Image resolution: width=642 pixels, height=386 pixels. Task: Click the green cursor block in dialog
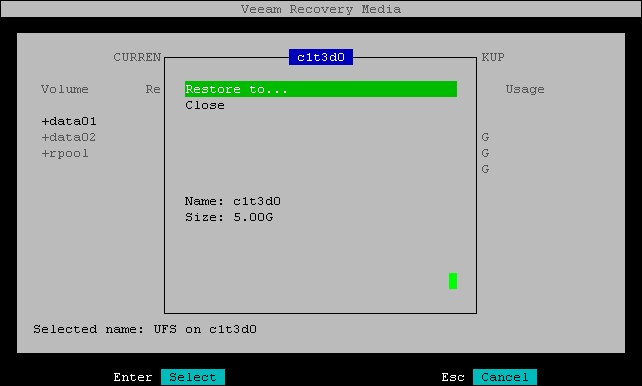[453, 281]
